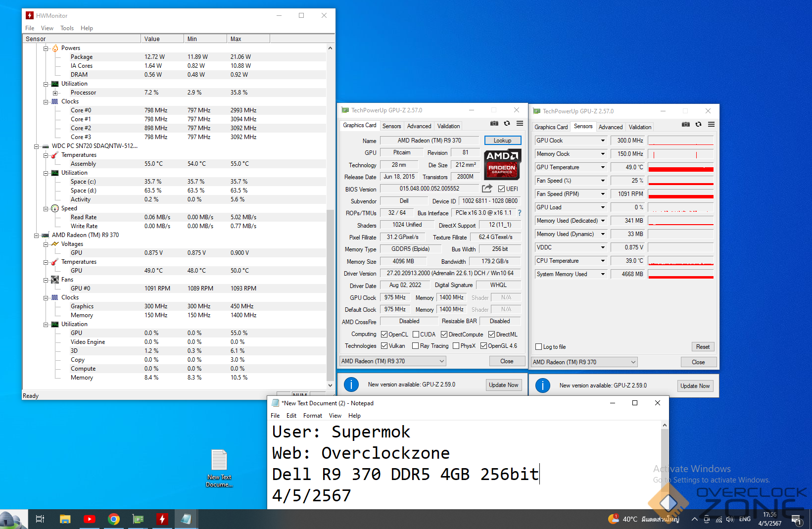
Task: Toggle the UEFI checkbox
Action: click(x=501, y=189)
